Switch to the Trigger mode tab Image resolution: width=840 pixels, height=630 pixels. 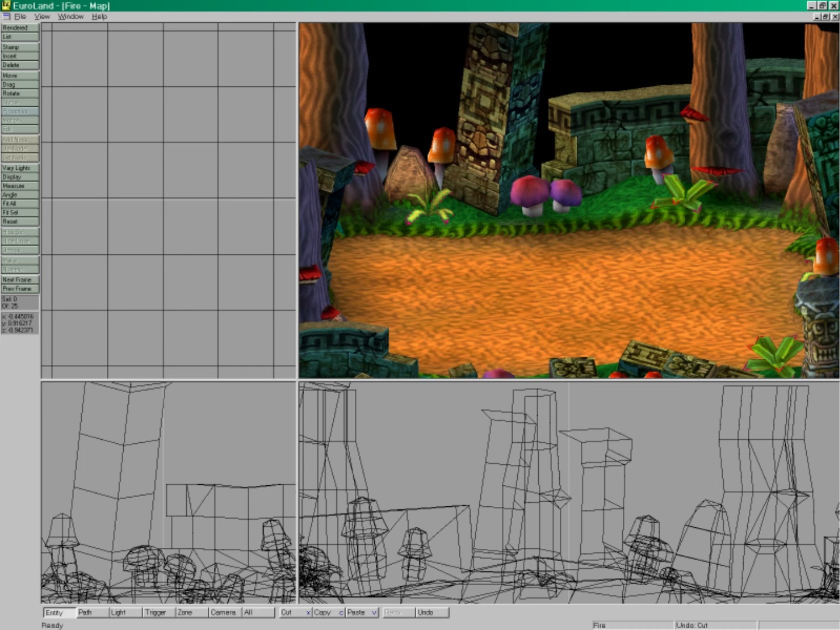tap(159, 612)
